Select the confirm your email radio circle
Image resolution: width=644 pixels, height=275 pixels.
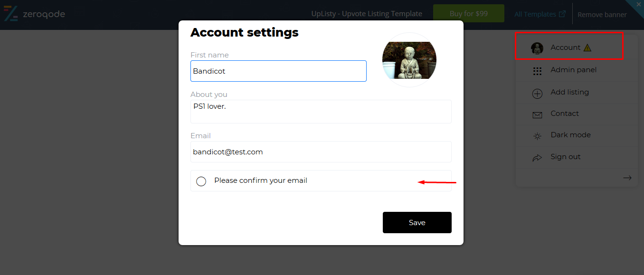[201, 181]
